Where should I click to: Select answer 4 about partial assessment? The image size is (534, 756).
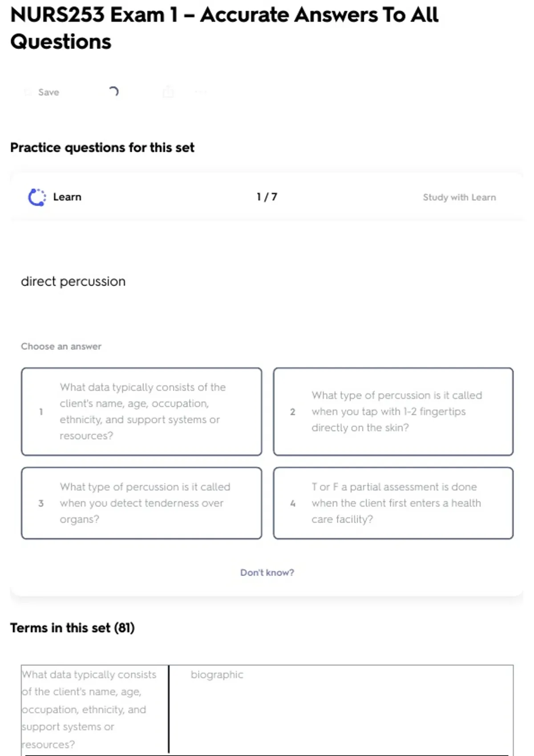(x=393, y=503)
